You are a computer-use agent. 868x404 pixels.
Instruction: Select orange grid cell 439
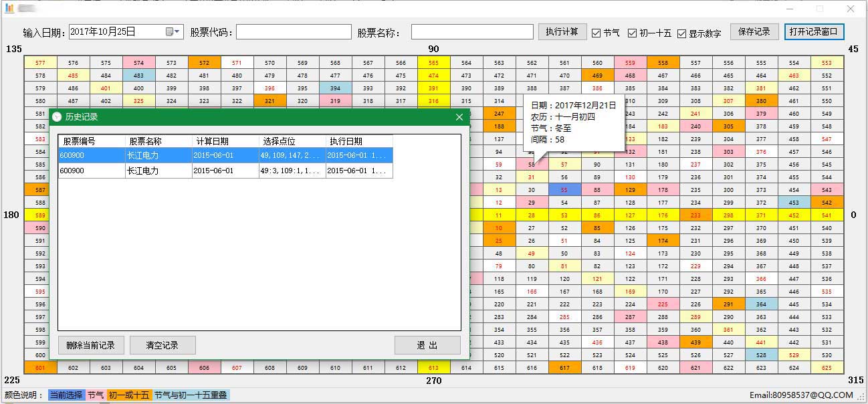pos(695,342)
